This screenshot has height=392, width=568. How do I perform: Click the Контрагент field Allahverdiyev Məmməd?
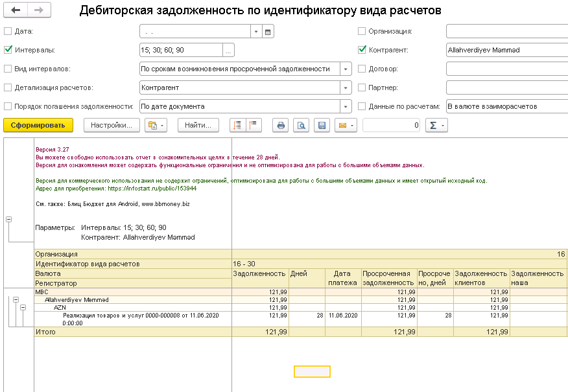(x=507, y=51)
